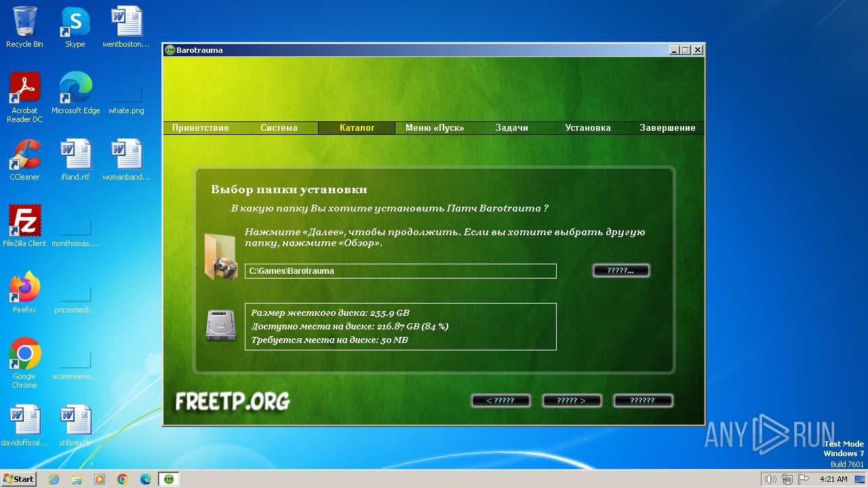This screenshot has width=868, height=488.
Task: Open Google Chrome desktop shortcut
Action: pyautogui.click(x=24, y=363)
